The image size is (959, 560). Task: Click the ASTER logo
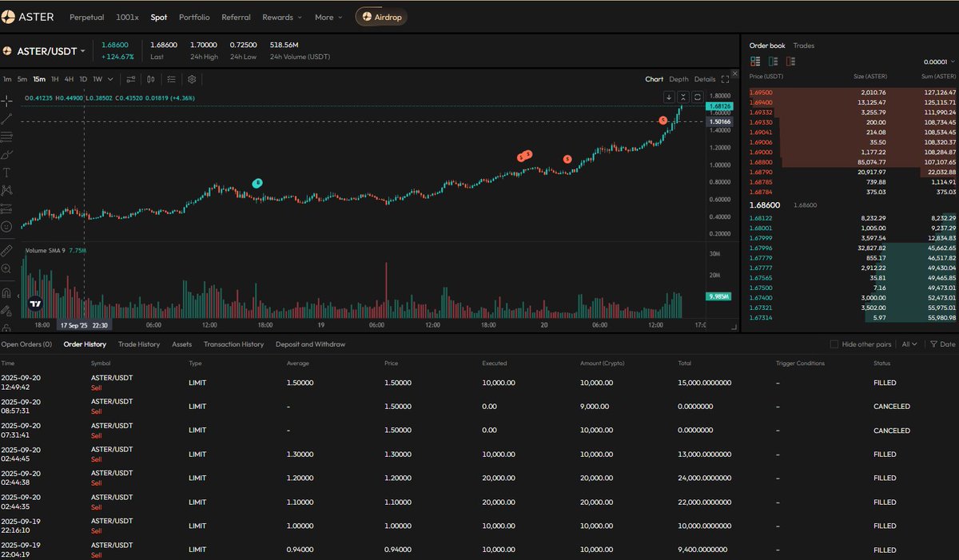(27, 17)
